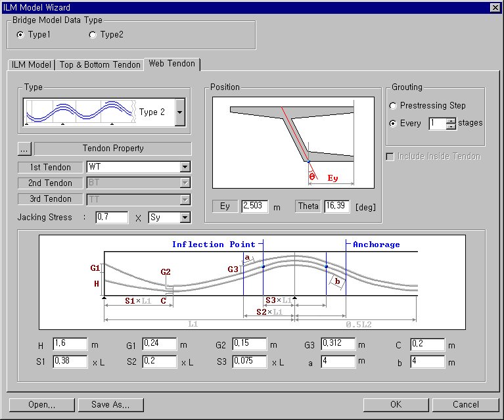Image resolution: width=504 pixels, height=420 pixels.
Task: Open the Top & Bottom Tendon tab
Action: [x=99, y=64]
